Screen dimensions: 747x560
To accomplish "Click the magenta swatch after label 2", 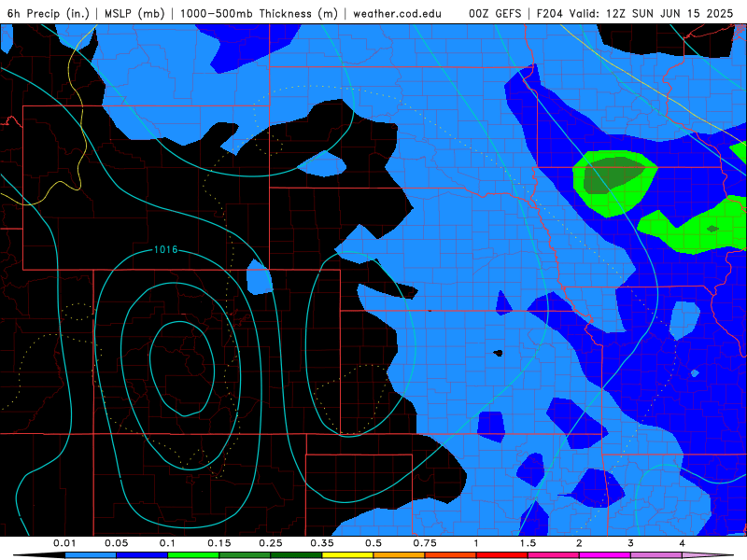I will tap(605, 555).
